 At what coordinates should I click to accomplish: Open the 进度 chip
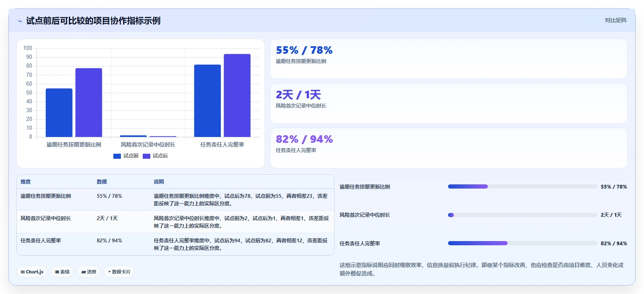(x=89, y=272)
